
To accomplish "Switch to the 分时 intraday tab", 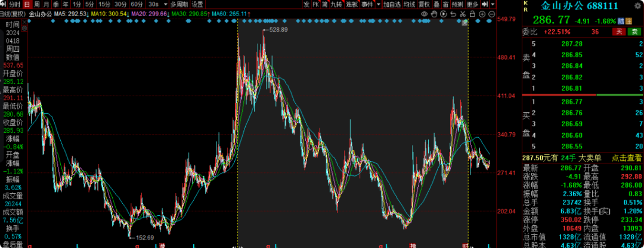I will point(14,4).
